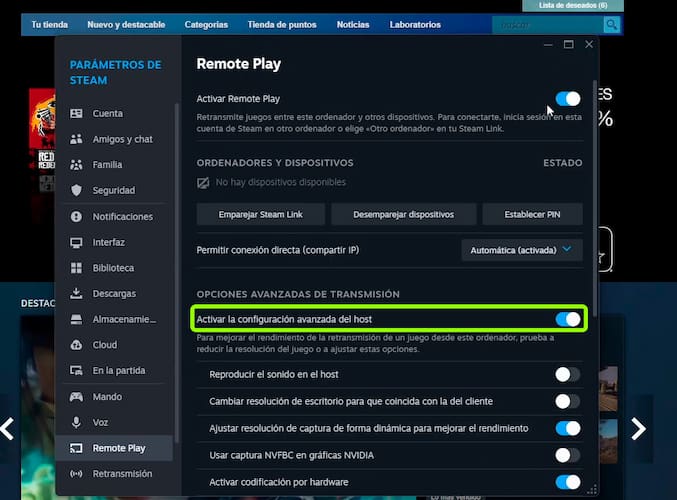Open Mando controller icon settings
The width and height of the screenshot is (677, 500).
click(76, 396)
